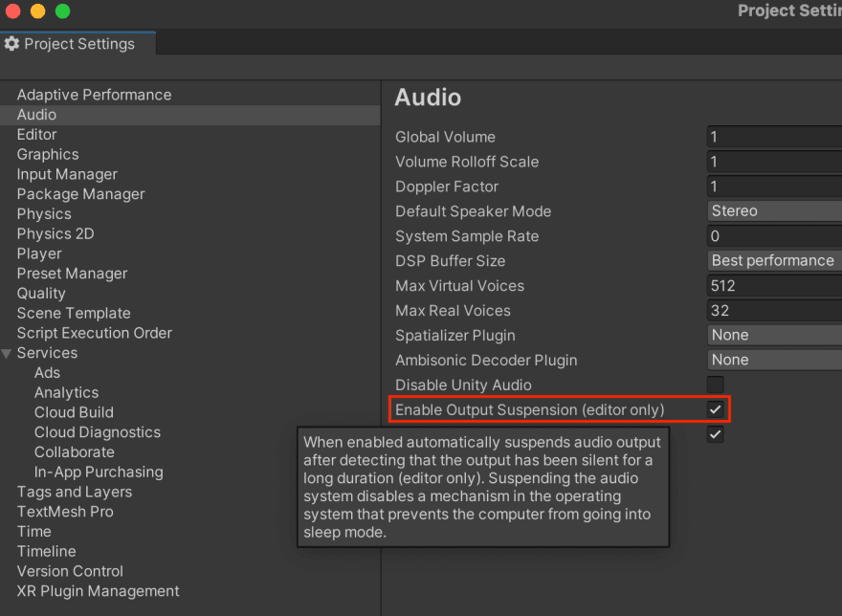Click the Volume Rolloff Scale label

[x=467, y=162]
